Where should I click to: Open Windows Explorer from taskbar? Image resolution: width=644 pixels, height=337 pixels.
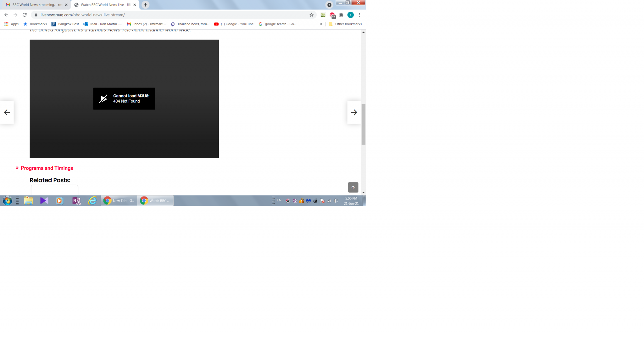click(x=28, y=200)
